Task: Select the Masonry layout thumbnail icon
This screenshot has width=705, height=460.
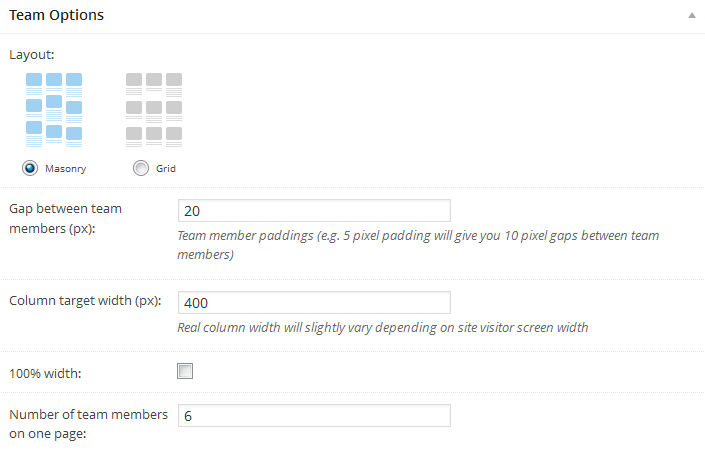Action: click(54, 111)
